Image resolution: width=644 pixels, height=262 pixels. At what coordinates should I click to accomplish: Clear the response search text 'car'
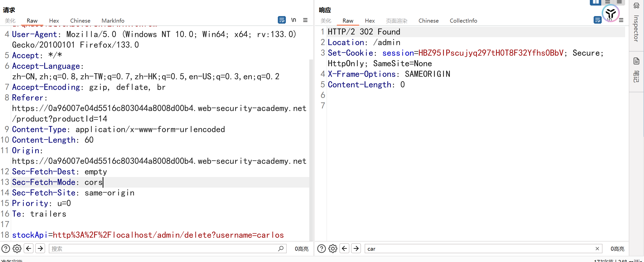[x=597, y=249]
